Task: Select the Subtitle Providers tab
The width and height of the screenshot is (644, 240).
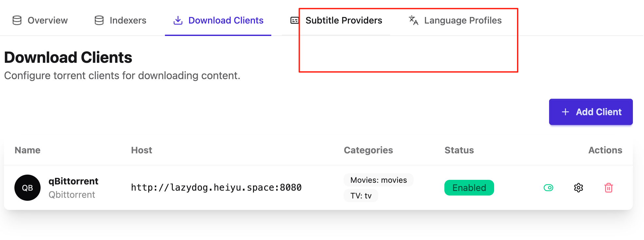Action: pos(336,20)
